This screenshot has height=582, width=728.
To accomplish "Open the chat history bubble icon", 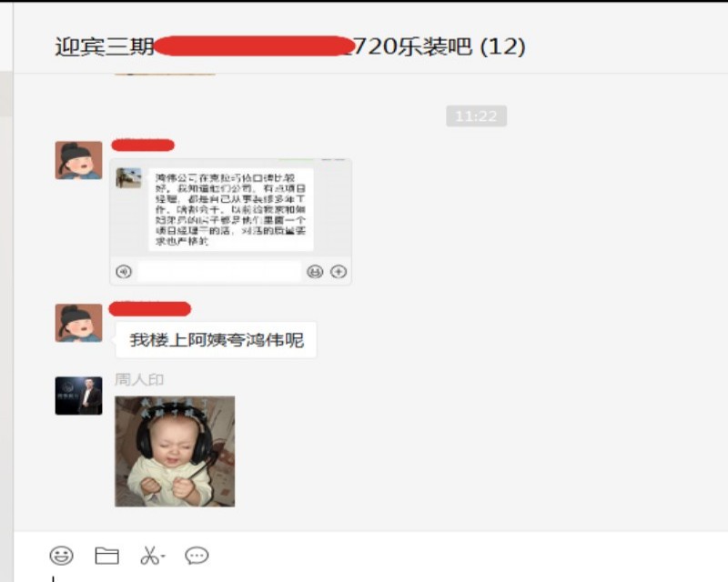I will pyautogui.click(x=197, y=556).
